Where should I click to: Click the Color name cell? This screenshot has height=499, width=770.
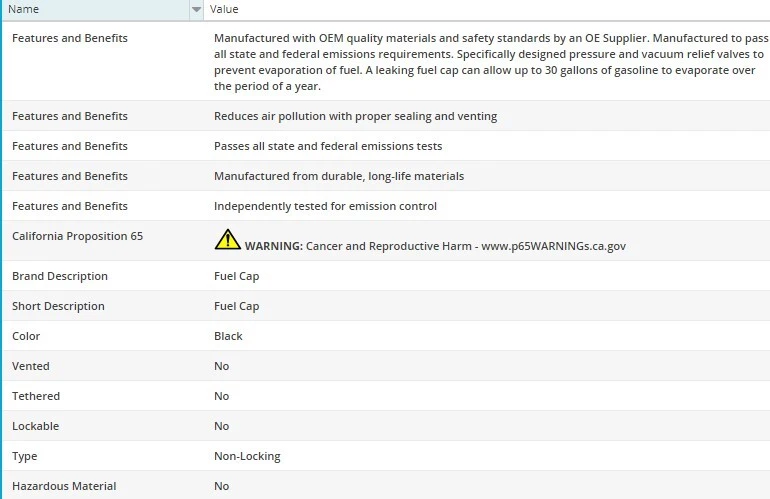(x=26, y=336)
